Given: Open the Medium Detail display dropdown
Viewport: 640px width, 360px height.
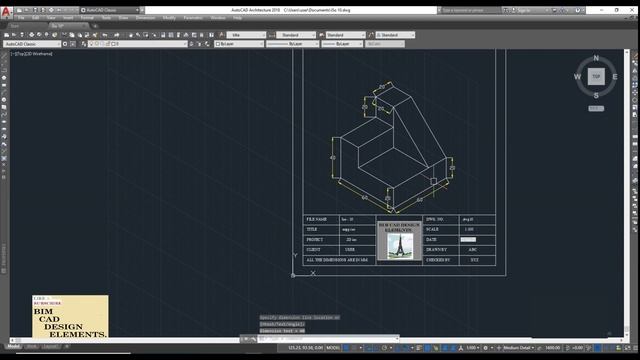Looking at the screenshot, I should point(518,348).
